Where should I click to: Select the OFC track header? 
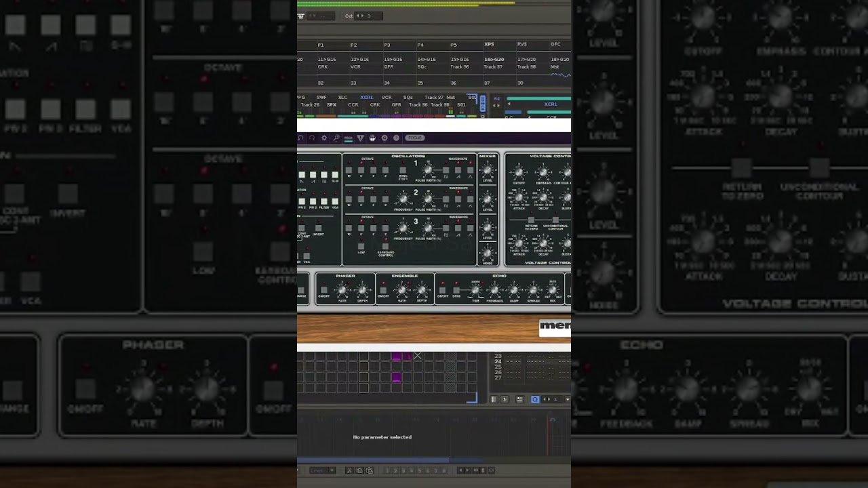(x=555, y=44)
